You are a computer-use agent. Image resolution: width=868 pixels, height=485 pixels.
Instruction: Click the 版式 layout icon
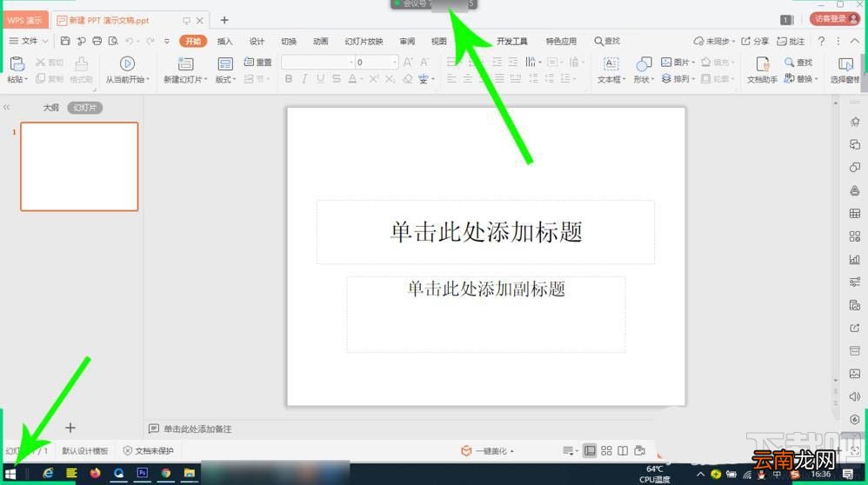click(224, 63)
